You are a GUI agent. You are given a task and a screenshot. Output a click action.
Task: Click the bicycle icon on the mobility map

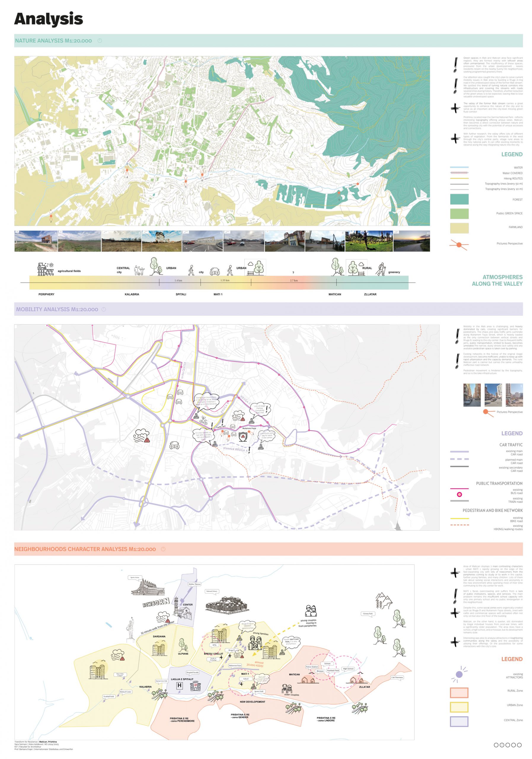203,421
